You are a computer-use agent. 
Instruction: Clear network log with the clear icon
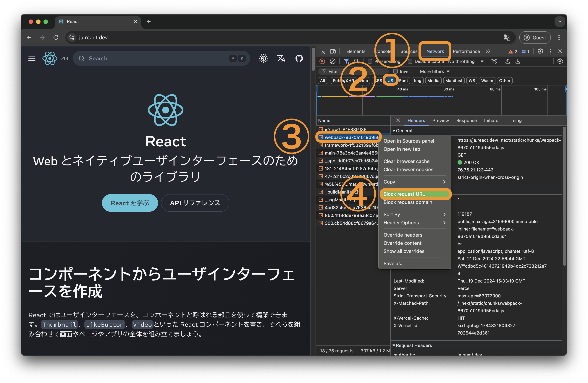(x=333, y=61)
